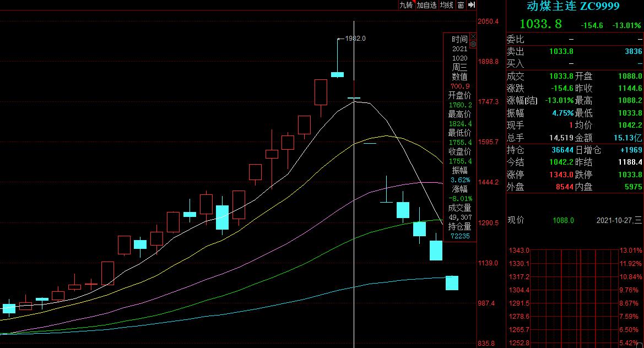Click 2050.4 on the price axis
644x348 pixels.
[x=488, y=21]
